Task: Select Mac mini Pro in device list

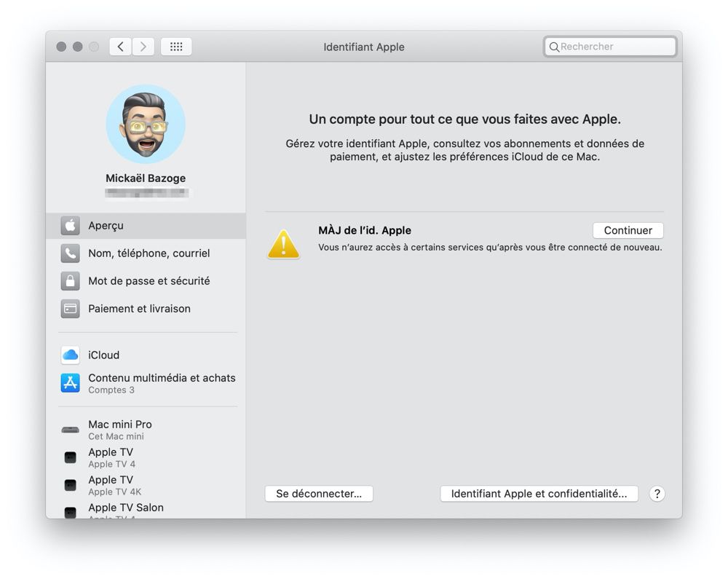Action: [146, 430]
